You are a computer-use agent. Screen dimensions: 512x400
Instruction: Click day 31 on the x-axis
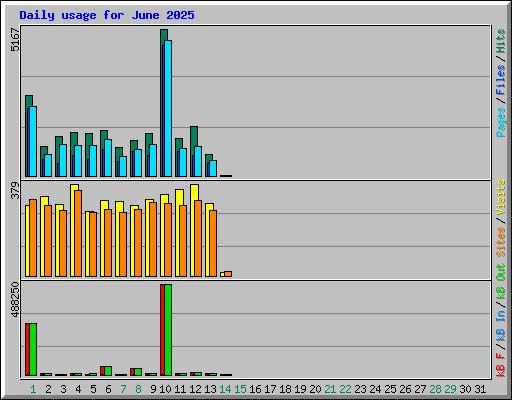click(480, 389)
